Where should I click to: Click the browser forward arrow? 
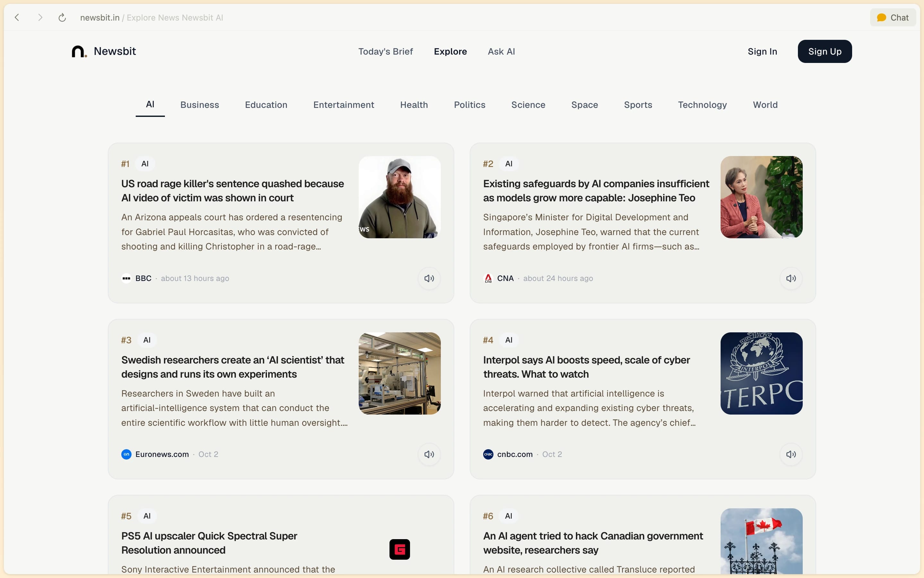40,18
